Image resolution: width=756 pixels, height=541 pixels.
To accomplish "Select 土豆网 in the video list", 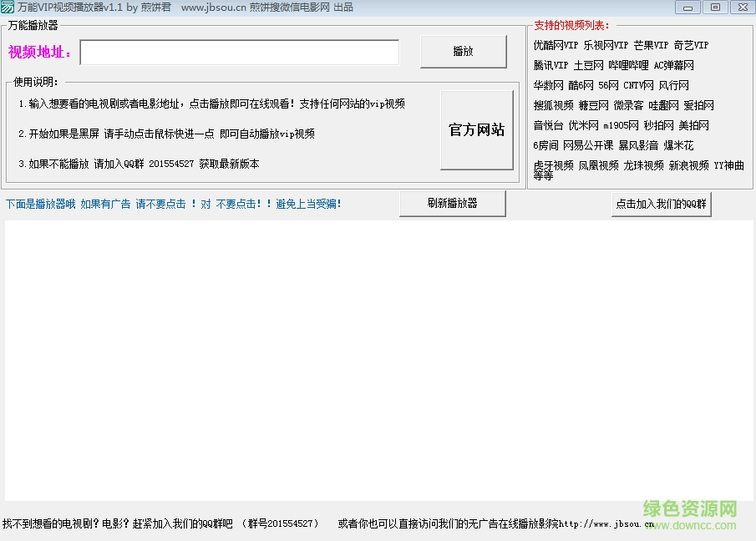I will pyautogui.click(x=588, y=65).
